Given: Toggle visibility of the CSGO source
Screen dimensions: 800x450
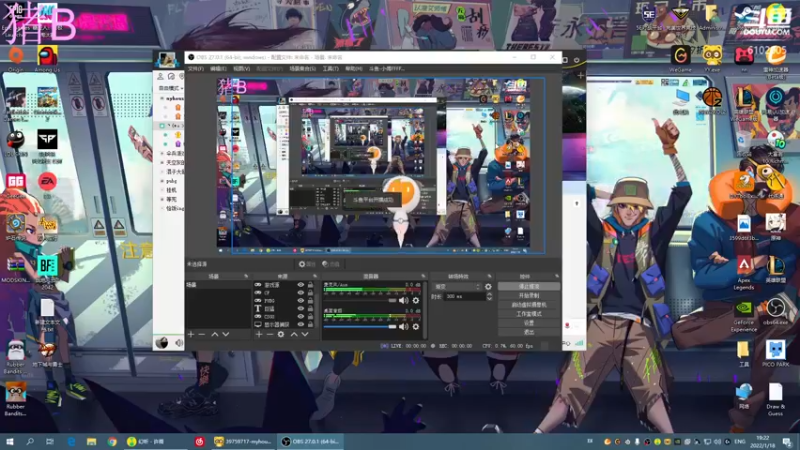Looking at the screenshot, I should [x=301, y=316].
